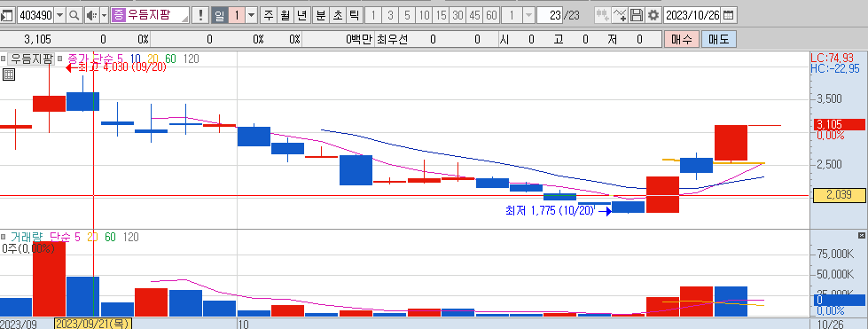Image resolution: width=868 pixels, height=329 pixels.
Task: Close the volume panel with the x icon
Action: click(x=862, y=236)
